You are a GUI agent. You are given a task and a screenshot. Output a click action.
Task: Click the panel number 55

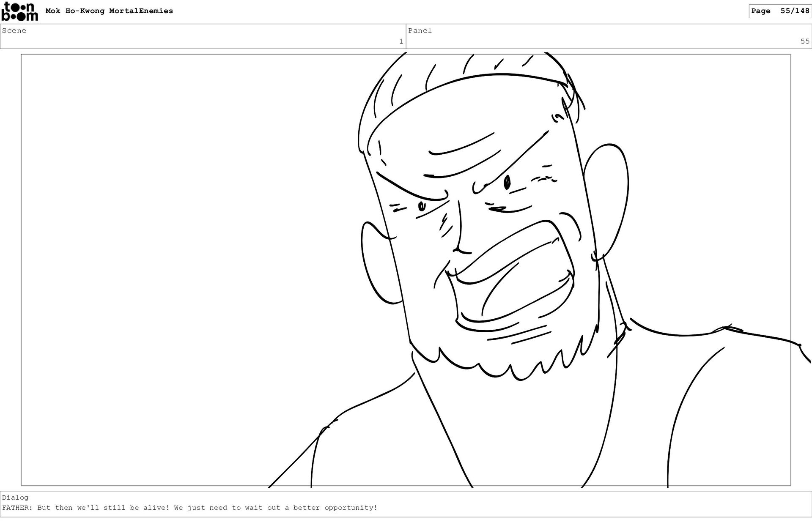click(x=804, y=41)
